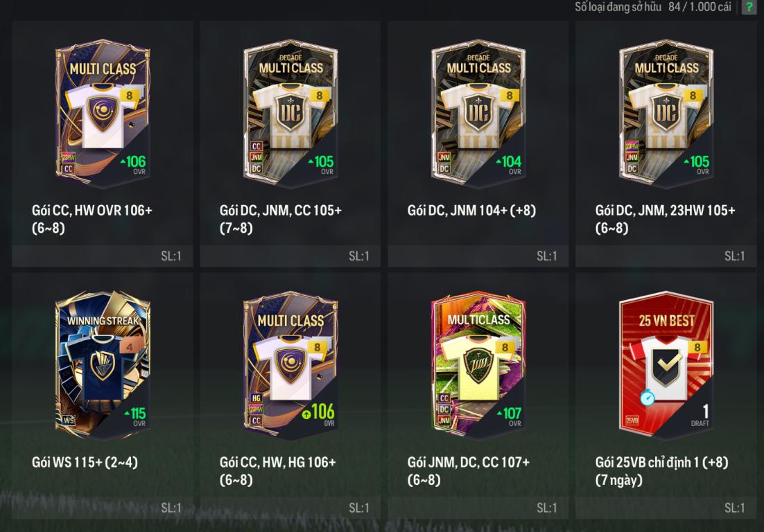Click SL:1 bar under Gói DC, JNM, 23HW 105+
Screen dimensions: 764x532
pyautogui.click(x=666, y=256)
